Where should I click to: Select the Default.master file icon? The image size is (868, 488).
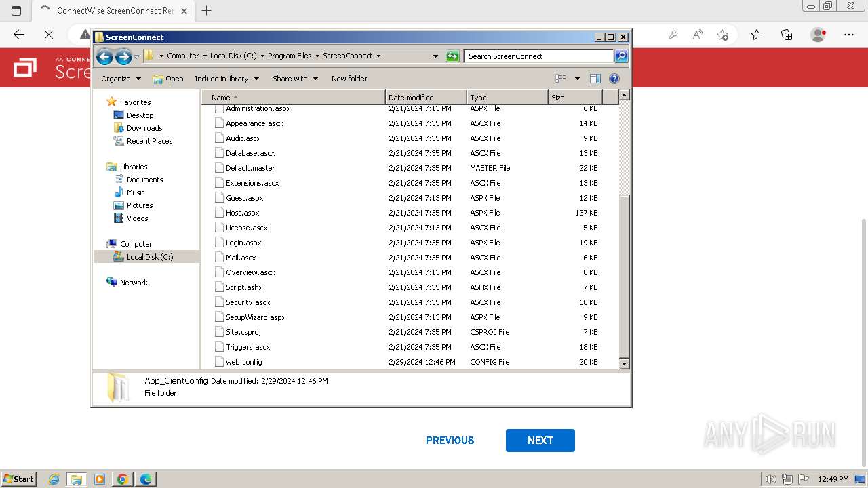point(219,168)
